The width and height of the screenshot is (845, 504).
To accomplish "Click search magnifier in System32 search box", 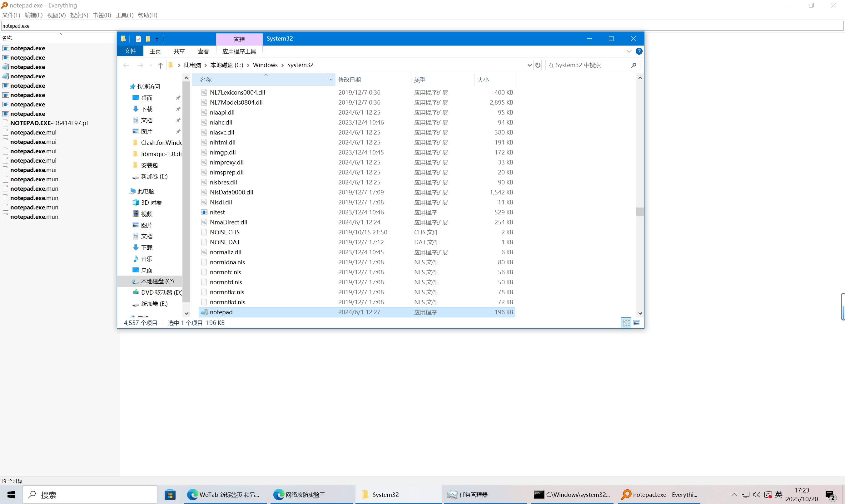I will point(634,65).
